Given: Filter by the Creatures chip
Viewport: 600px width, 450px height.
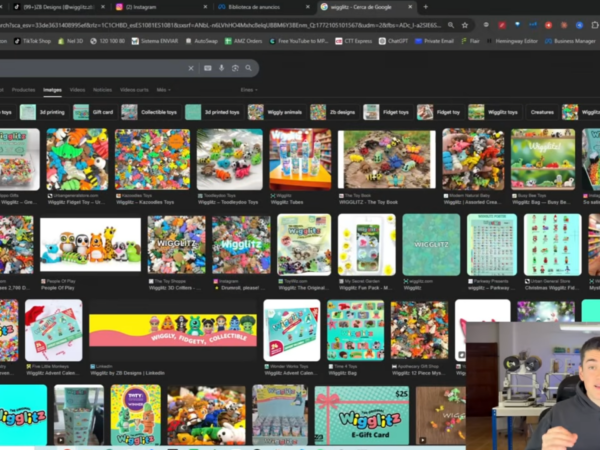Looking at the screenshot, I should pyautogui.click(x=542, y=112).
